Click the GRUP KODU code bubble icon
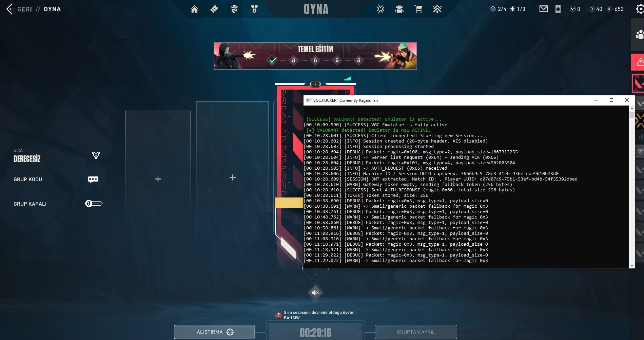The image size is (644, 340). 93,180
